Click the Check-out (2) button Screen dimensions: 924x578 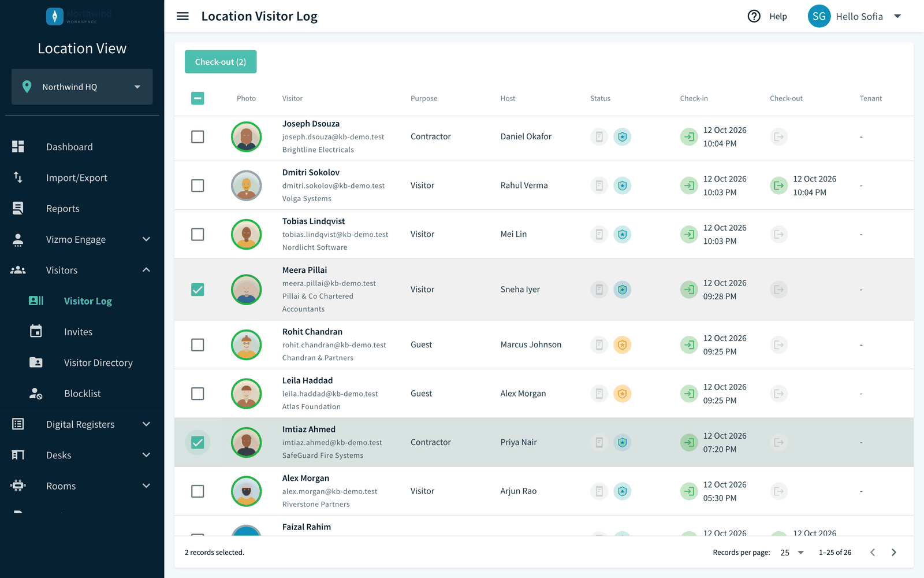pyautogui.click(x=221, y=62)
